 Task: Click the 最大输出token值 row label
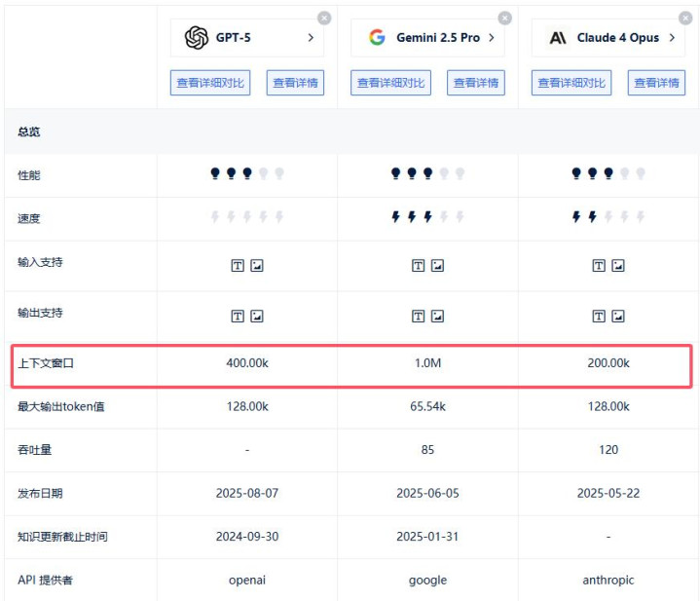[61, 406]
